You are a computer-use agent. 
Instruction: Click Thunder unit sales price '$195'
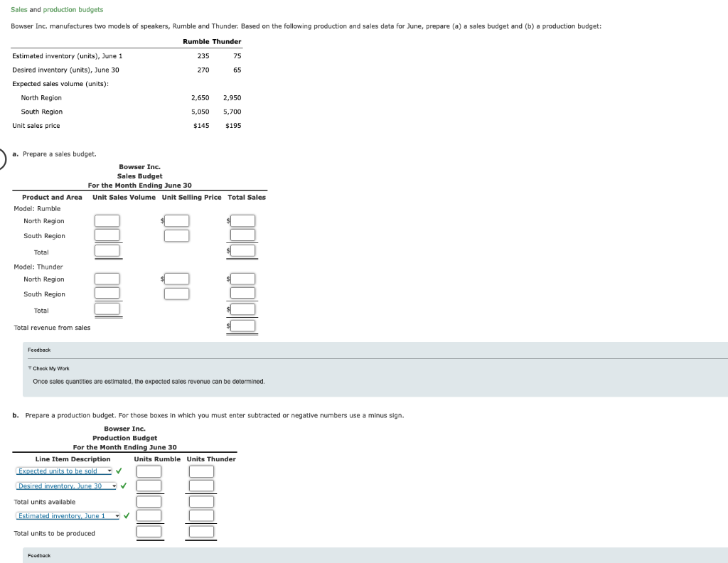233,126
